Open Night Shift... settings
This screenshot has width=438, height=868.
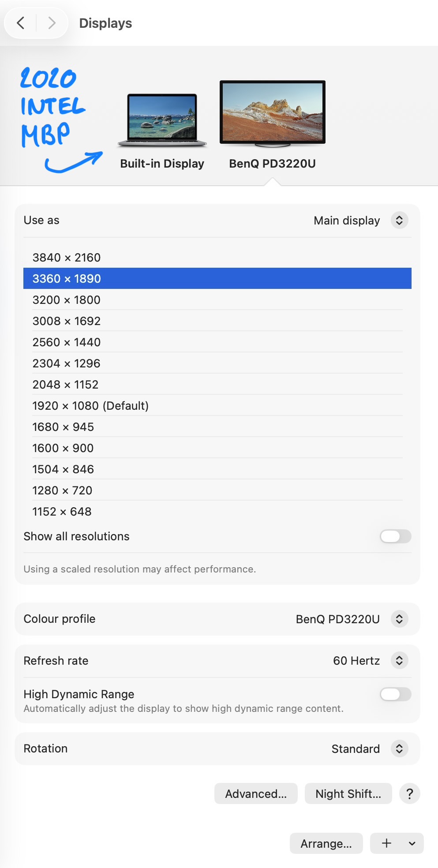[x=348, y=793]
